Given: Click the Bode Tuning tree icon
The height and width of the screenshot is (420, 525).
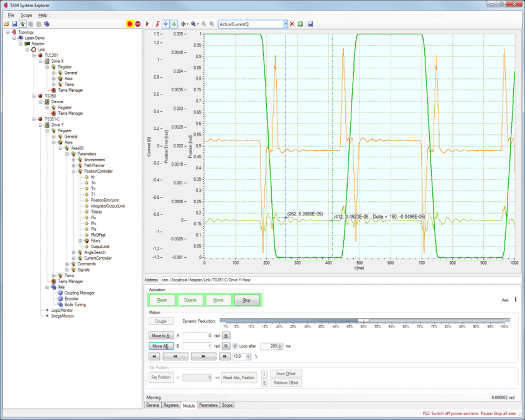Looking at the screenshot, I should [60, 304].
